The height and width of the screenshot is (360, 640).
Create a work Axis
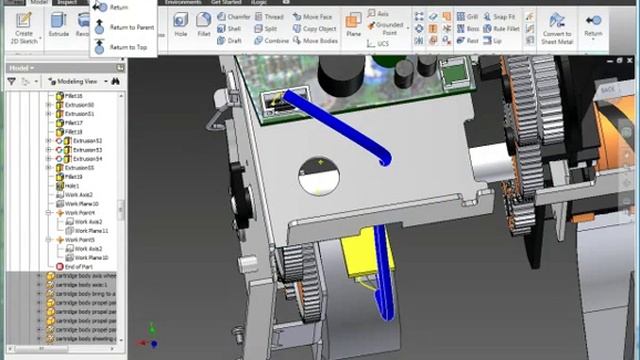click(378, 13)
